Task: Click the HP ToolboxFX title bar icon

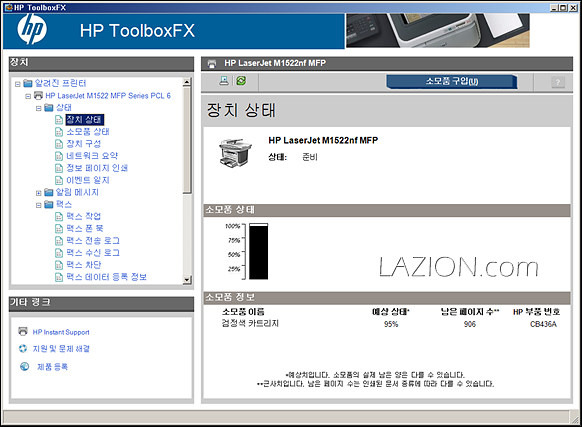Action: [8, 7]
